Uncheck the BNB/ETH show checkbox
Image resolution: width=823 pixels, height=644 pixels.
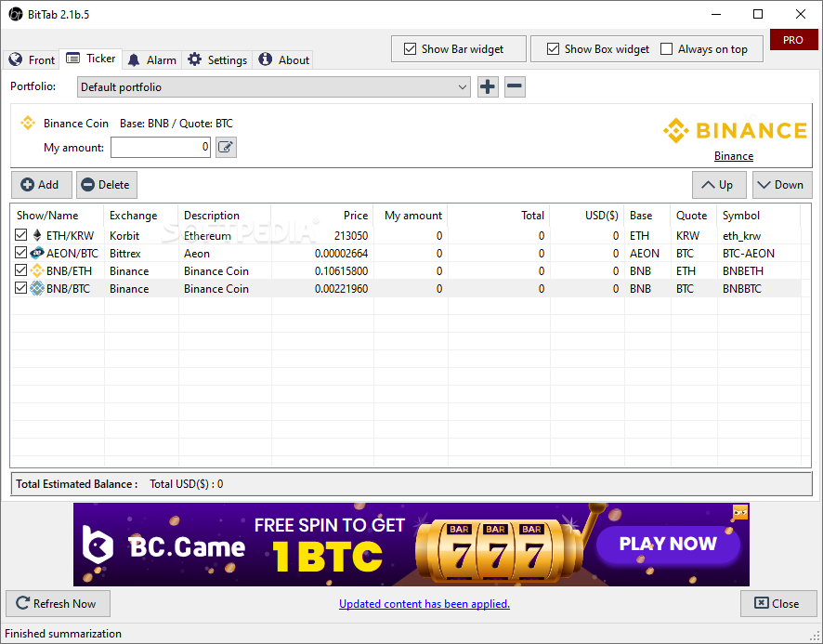pos(21,270)
